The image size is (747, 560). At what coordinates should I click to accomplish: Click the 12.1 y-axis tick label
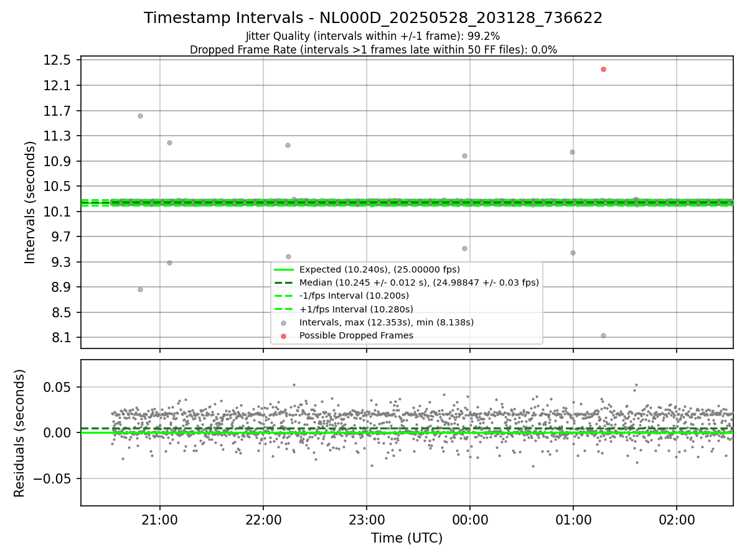[59, 85]
